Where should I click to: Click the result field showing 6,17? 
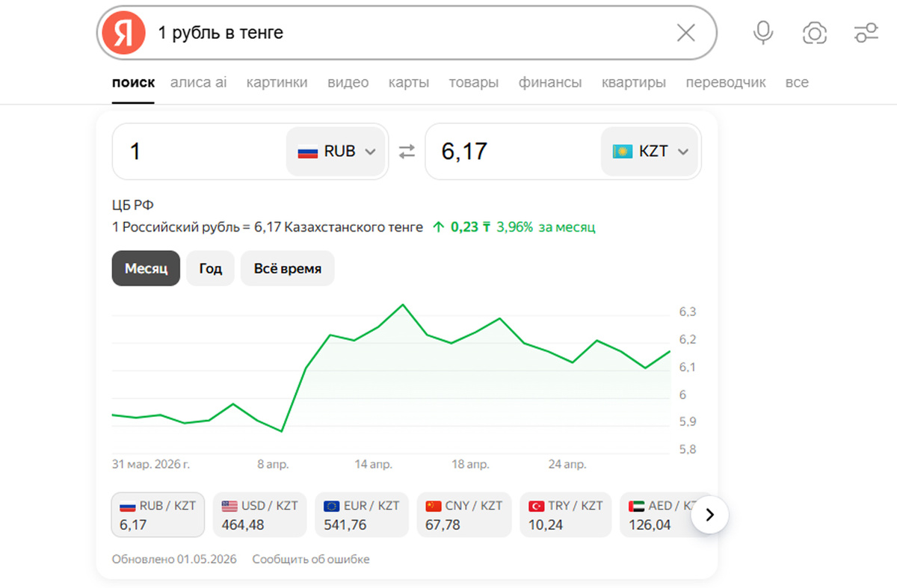513,152
